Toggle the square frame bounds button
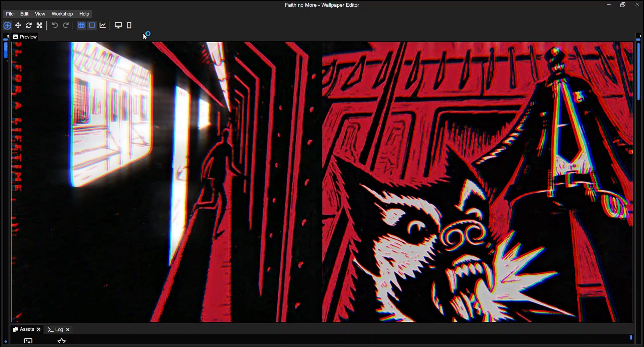 click(x=92, y=25)
